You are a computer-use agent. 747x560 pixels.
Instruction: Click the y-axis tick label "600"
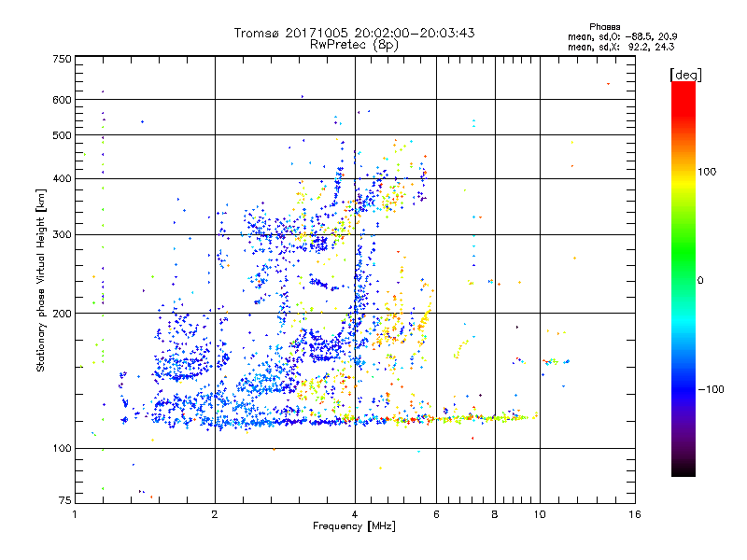coord(62,100)
